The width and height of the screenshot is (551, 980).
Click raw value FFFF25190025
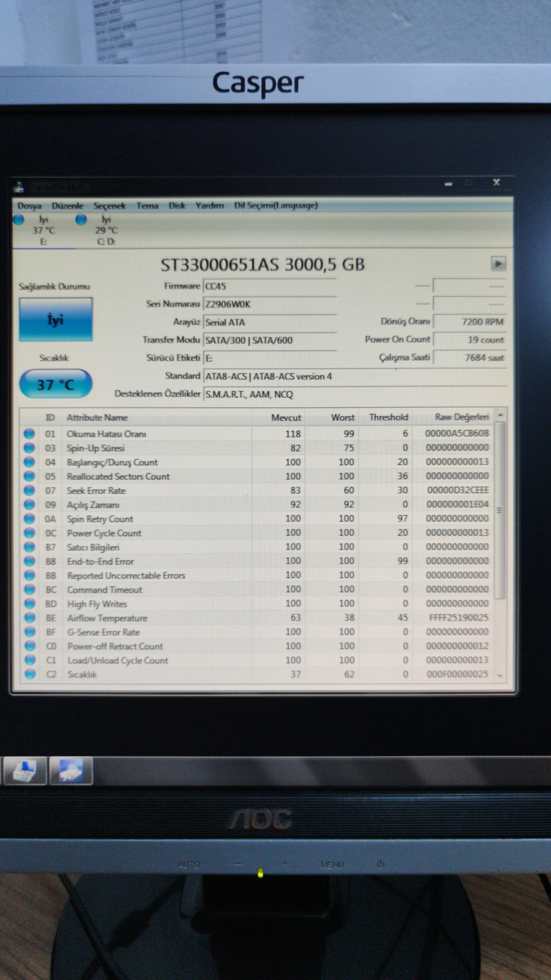459,617
